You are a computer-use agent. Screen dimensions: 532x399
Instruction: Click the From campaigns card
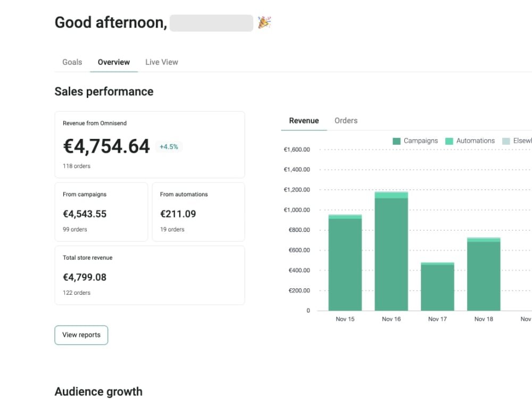coord(101,211)
